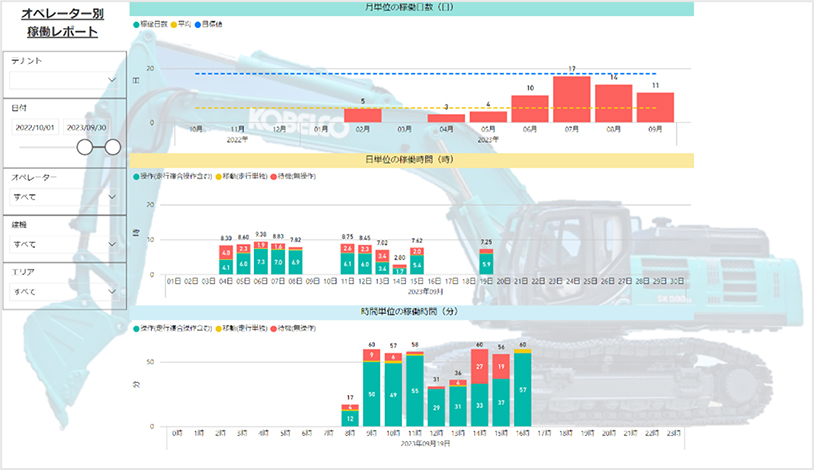
Task: Click the yellow 平均 legend marker
Action: (174, 24)
